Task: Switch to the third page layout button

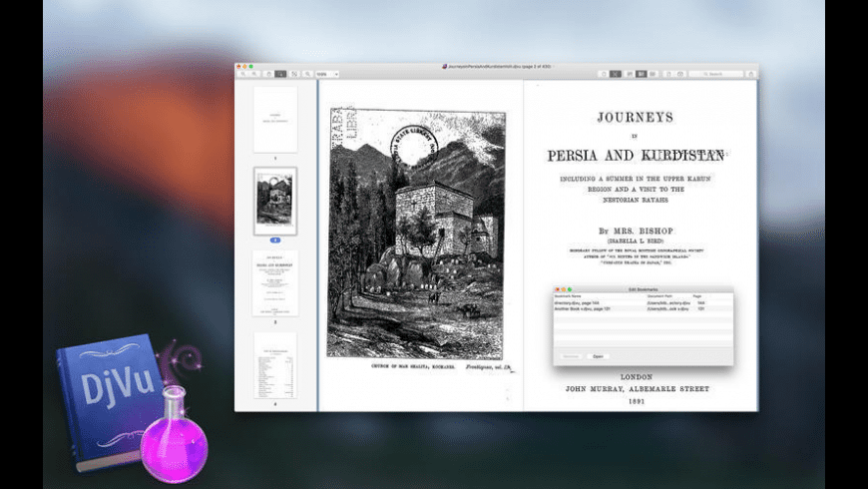Action: [x=652, y=74]
